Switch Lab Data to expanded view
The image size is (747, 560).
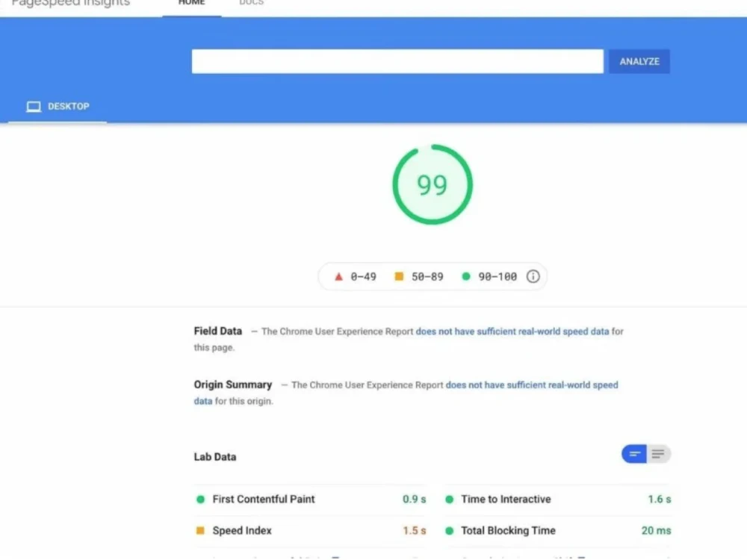coord(658,454)
